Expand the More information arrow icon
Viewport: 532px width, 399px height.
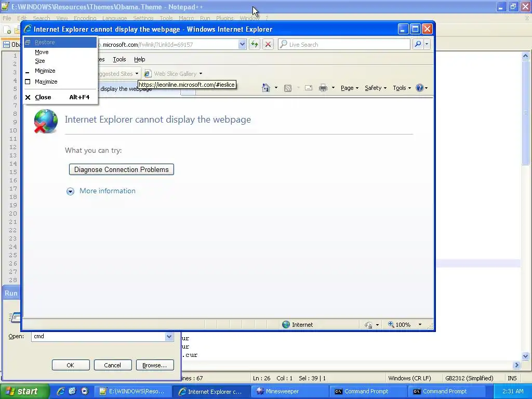[x=70, y=191]
